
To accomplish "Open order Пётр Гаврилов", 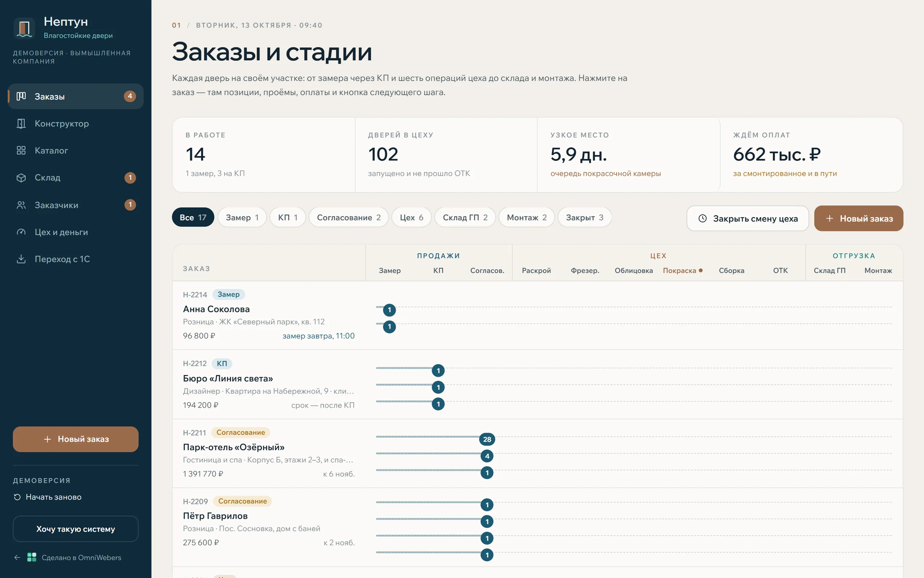I will pyautogui.click(x=215, y=516).
